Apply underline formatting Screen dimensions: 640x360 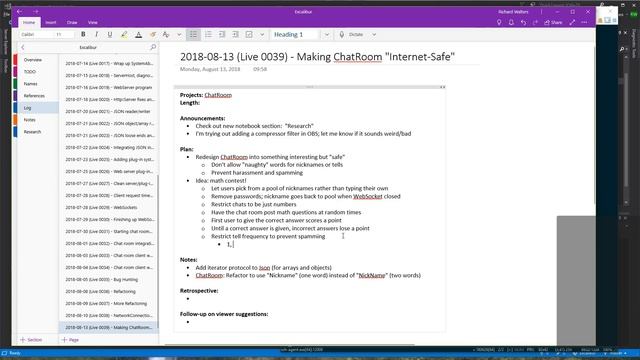tap(110, 34)
